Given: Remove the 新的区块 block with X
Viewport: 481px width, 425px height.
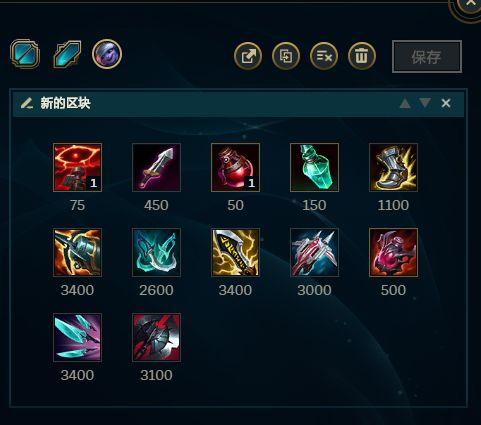Looking at the screenshot, I should click(446, 103).
